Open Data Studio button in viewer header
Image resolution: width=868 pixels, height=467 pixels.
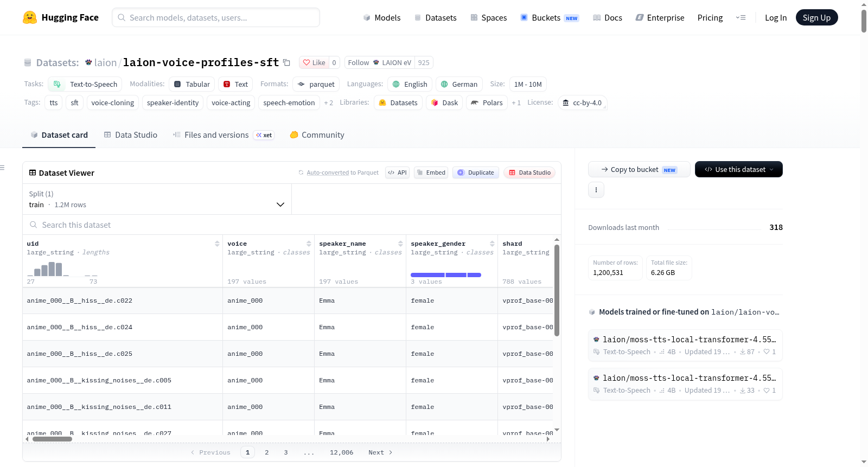[x=529, y=172]
